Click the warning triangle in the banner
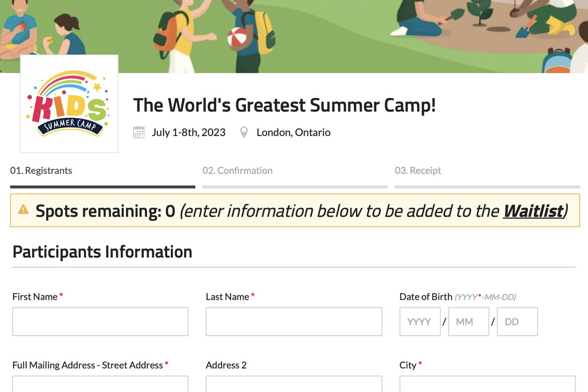Image resolution: width=588 pixels, height=392 pixels. pos(24,210)
